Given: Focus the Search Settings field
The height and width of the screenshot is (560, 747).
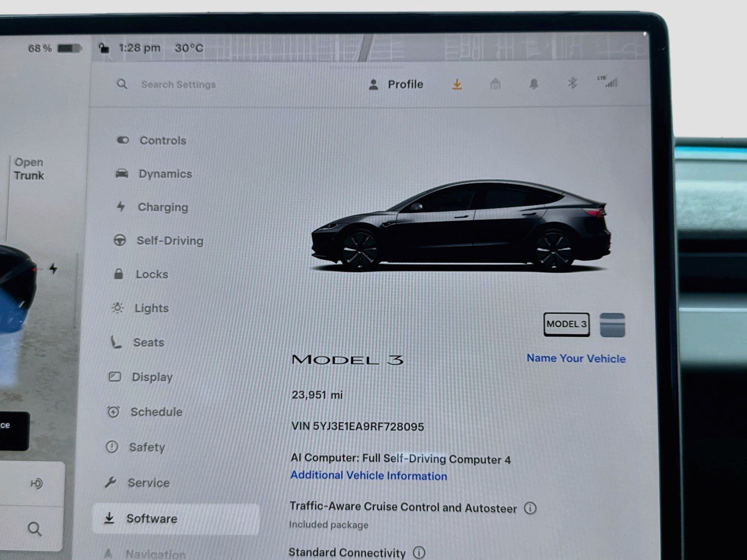Looking at the screenshot, I should [x=178, y=84].
